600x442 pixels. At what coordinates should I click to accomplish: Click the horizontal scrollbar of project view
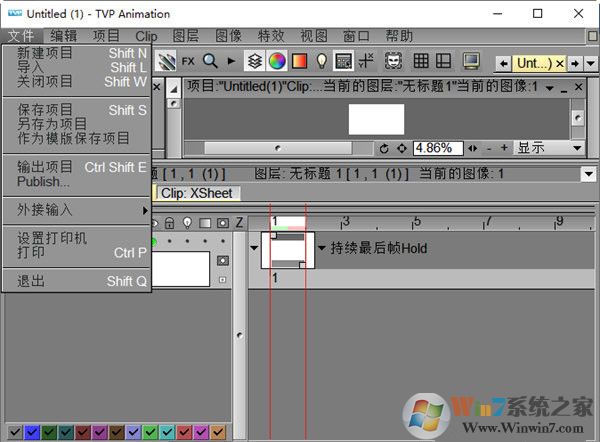(x=278, y=148)
